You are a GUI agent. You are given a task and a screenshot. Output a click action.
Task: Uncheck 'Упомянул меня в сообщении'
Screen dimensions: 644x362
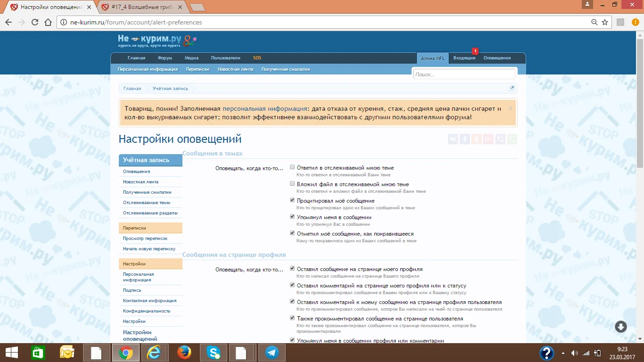click(292, 217)
